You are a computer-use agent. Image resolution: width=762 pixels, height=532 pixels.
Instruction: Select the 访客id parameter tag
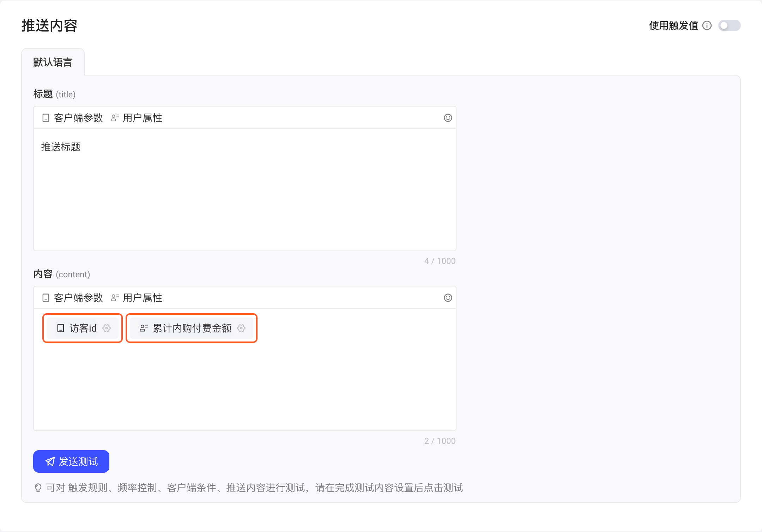83,328
